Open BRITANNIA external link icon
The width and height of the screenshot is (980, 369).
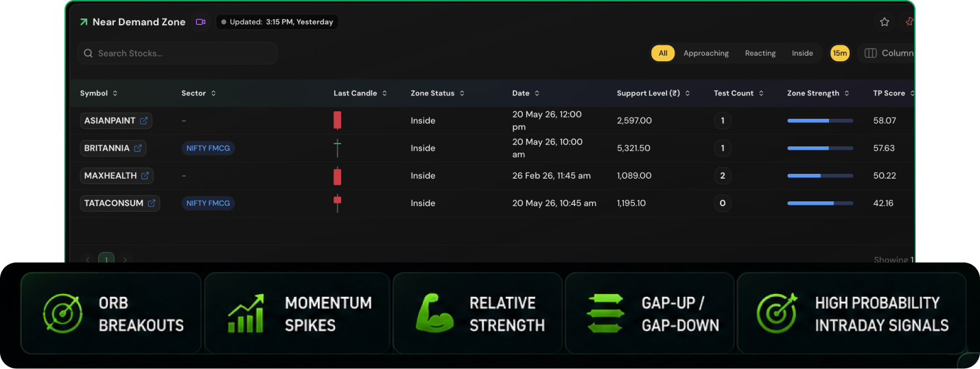click(138, 148)
